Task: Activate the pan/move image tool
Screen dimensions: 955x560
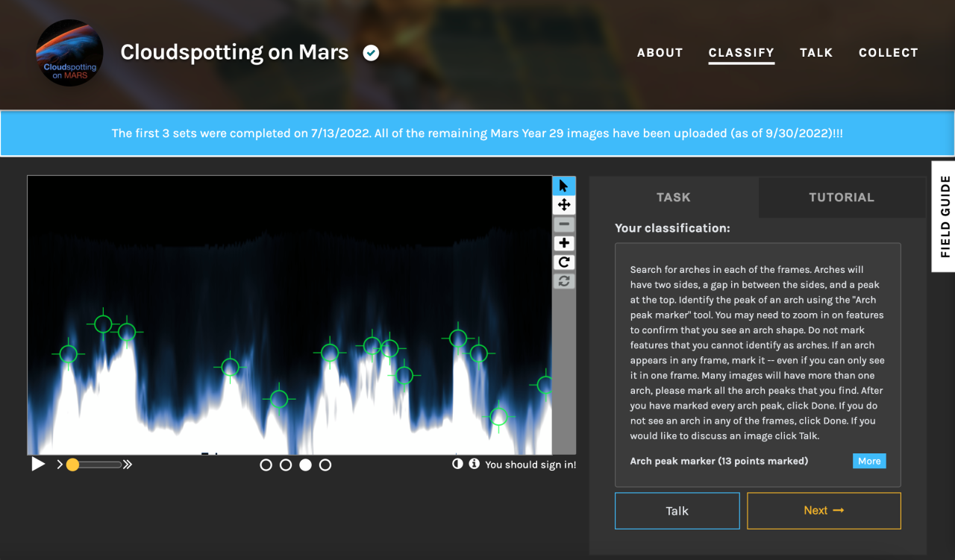Action: pos(563,204)
